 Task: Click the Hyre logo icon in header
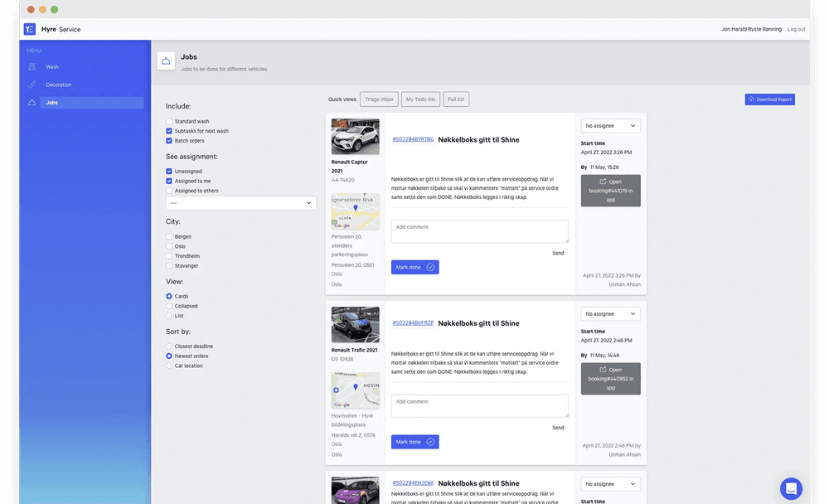pos(30,29)
